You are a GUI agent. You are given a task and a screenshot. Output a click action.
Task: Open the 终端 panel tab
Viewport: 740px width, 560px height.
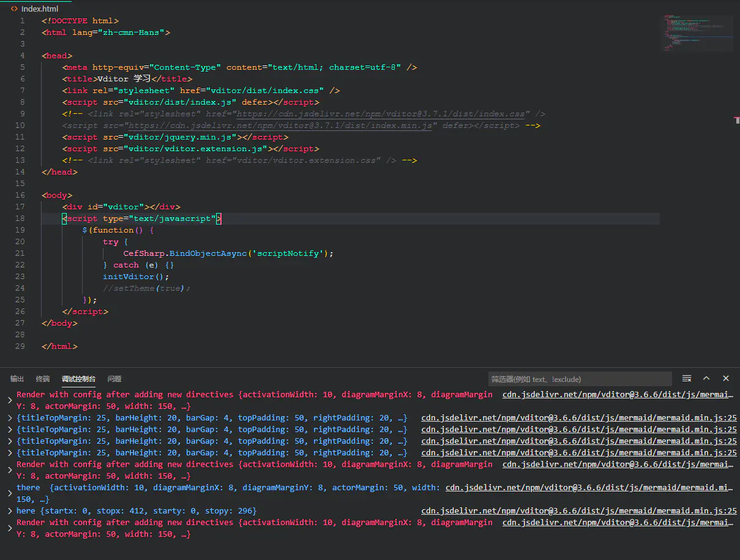pyautogui.click(x=43, y=379)
